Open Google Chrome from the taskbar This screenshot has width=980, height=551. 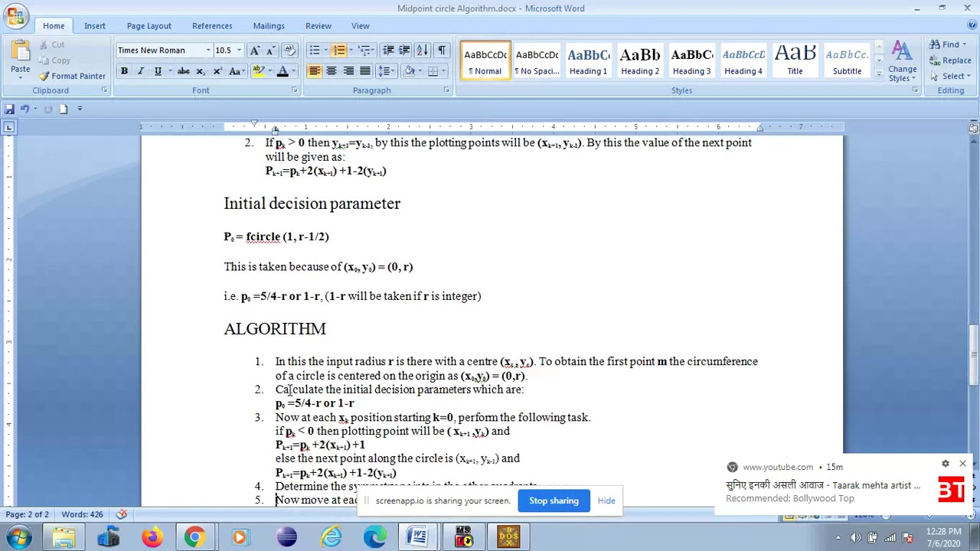pyautogui.click(x=194, y=537)
